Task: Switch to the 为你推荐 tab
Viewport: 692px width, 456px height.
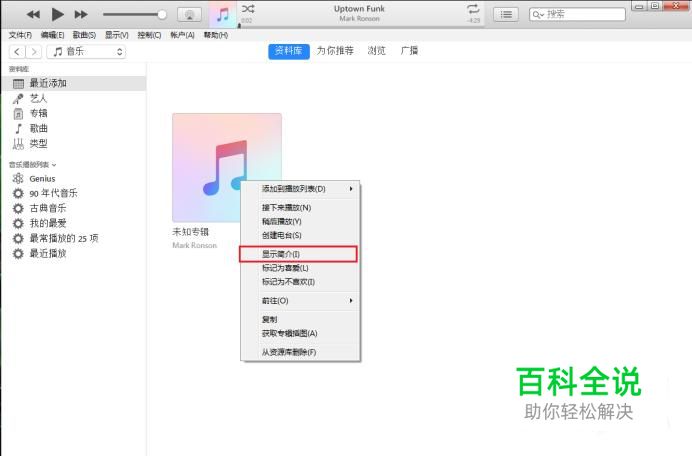Action: [x=335, y=51]
